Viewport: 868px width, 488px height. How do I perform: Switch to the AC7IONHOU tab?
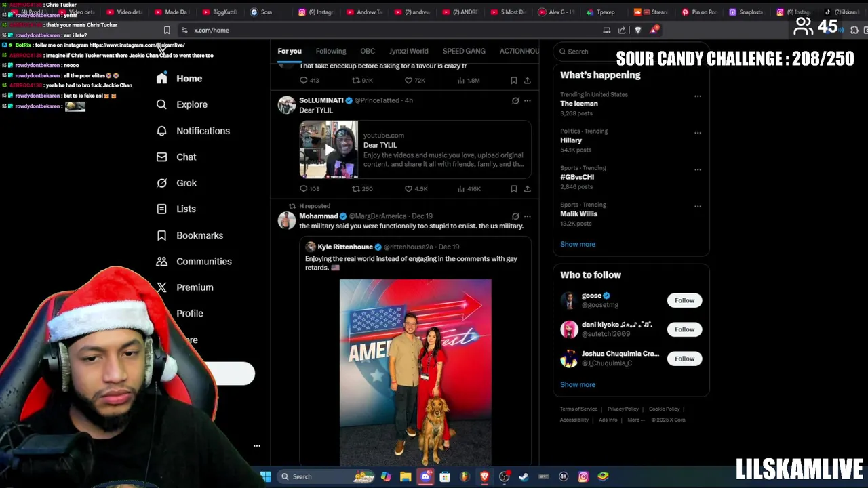point(519,52)
